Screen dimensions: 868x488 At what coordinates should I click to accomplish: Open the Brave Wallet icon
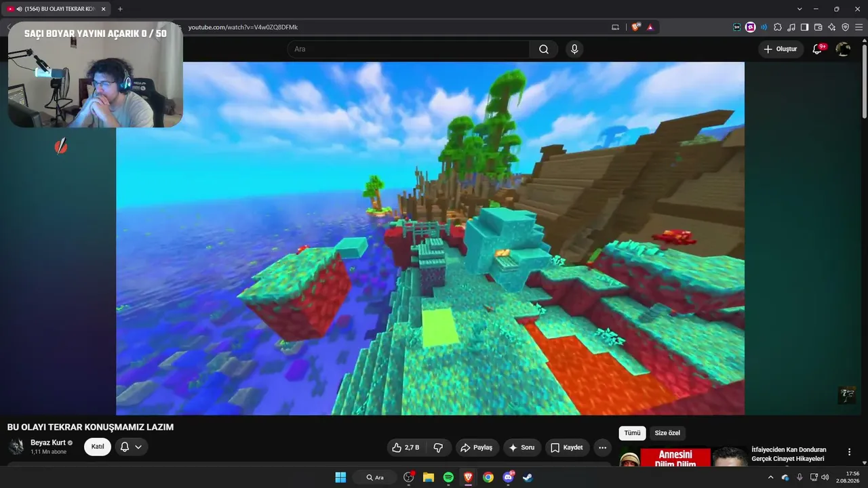point(818,27)
